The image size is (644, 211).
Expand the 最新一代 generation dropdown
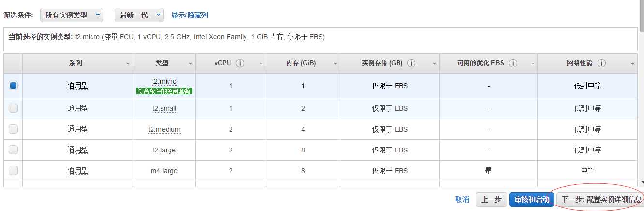click(x=139, y=15)
